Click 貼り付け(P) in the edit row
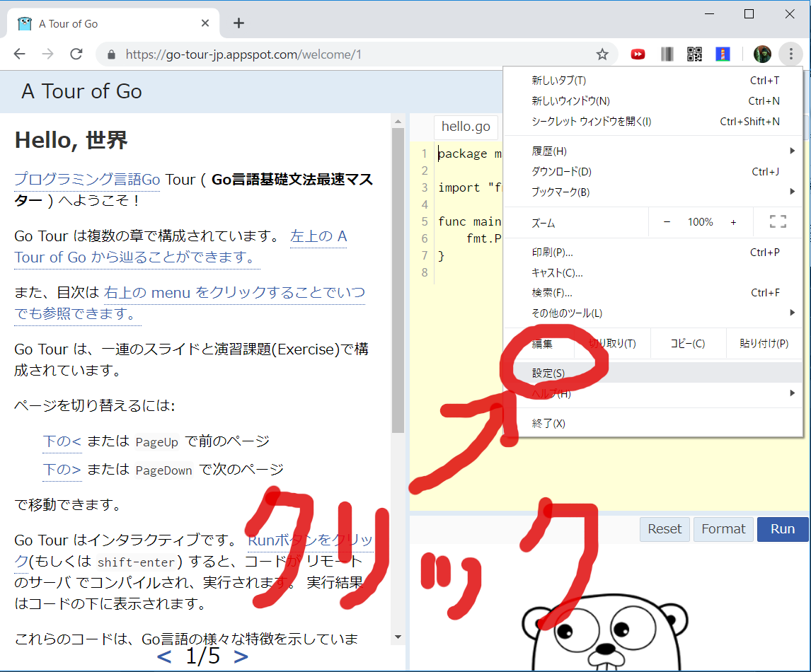Image resolution: width=811 pixels, height=672 pixels. click(x=764, y=343)
